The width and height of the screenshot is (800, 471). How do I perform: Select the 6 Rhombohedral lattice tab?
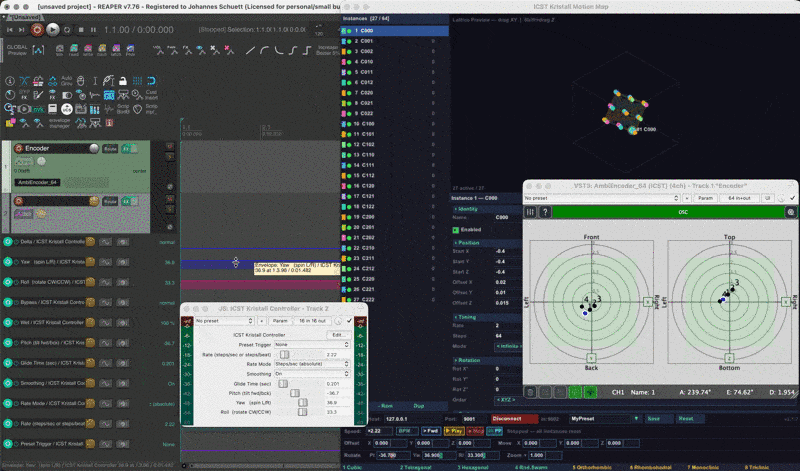pos(651,467)
